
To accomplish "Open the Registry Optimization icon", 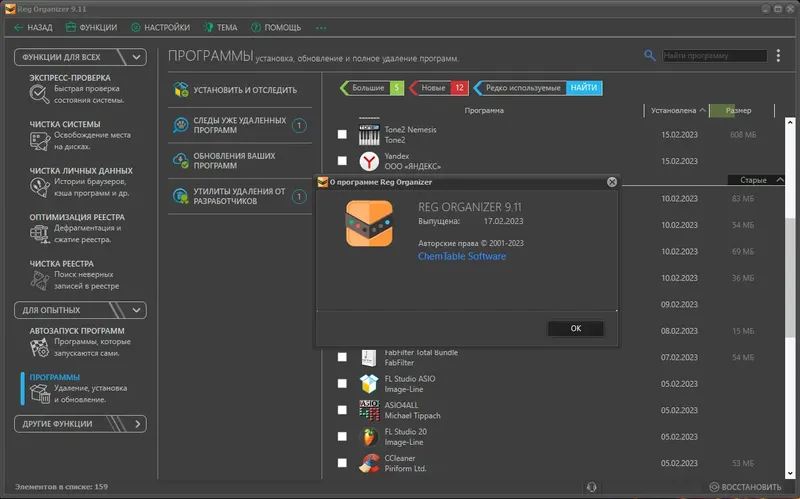I will click(x=39, y=234).
